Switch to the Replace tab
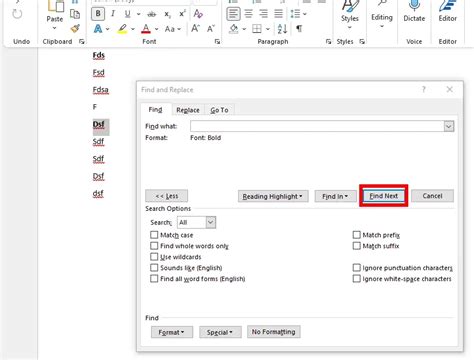 coord(188,110)
